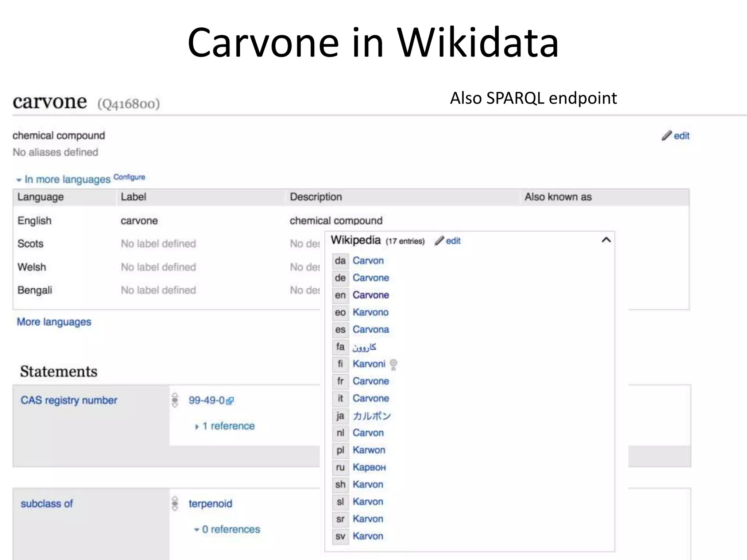
Task: Click Bengali No label defined cell
Action: (158, 290)
